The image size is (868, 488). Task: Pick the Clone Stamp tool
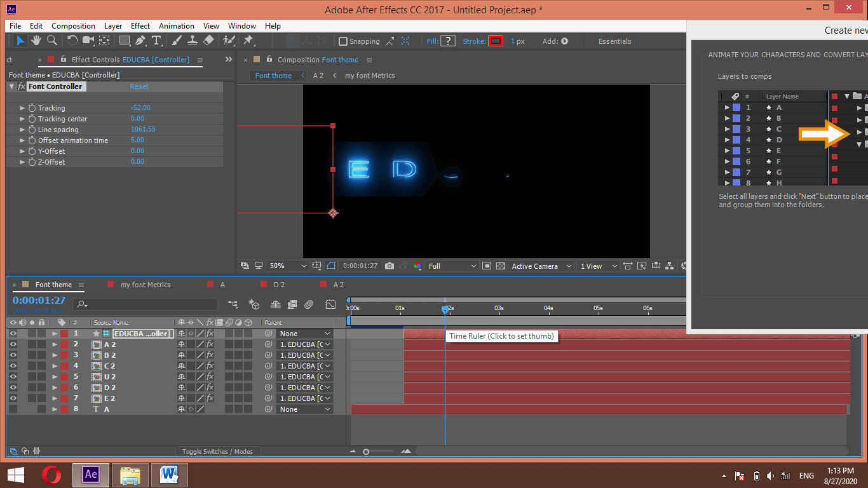click(193, 41)
